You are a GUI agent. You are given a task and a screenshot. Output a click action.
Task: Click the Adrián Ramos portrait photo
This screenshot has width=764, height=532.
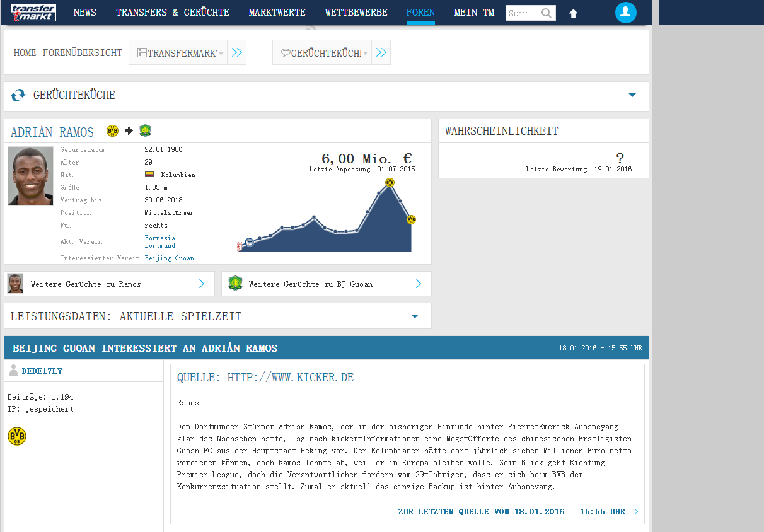click(x=31, y=176)
